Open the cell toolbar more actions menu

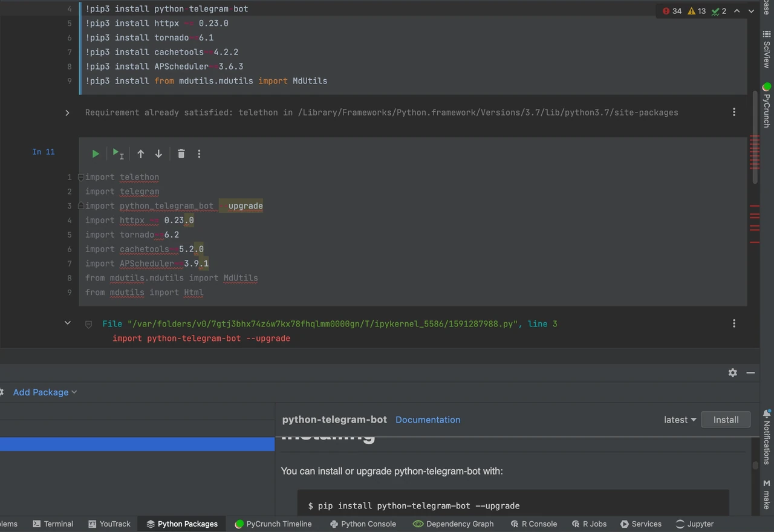pos(199,154)
